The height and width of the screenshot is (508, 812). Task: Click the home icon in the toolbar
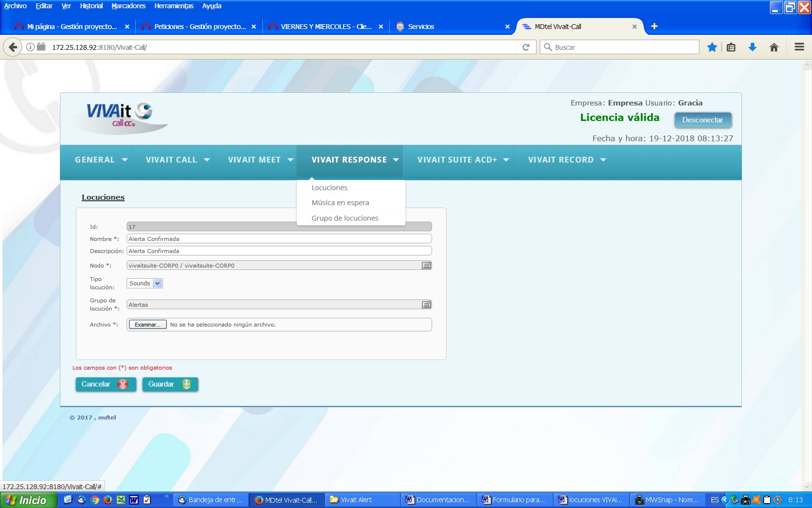pyautogui.click(x=774, y=47)
